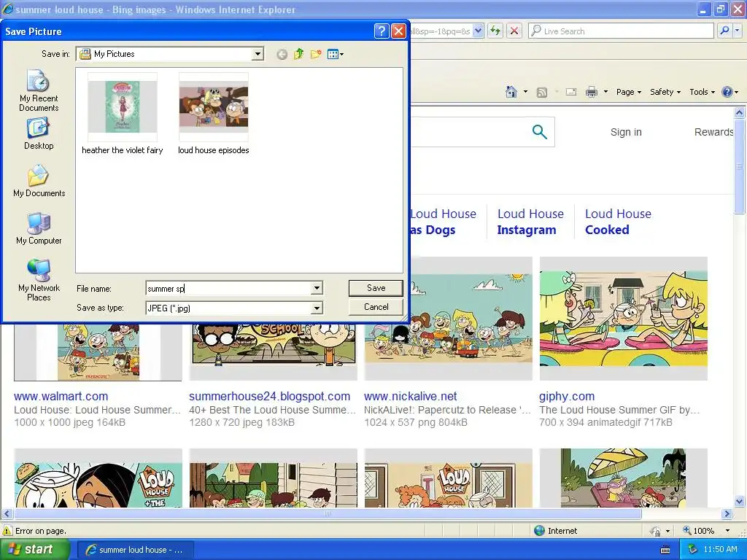Open the Live Search options dropdown
Image resolution: width=747 pixels, height=560 pixels.
point(738,31)
